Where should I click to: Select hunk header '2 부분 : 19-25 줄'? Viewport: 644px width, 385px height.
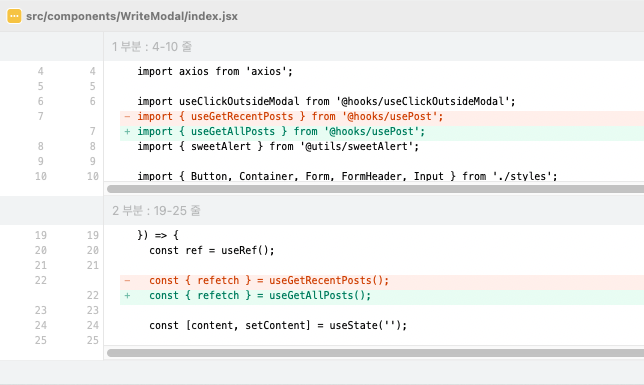(156, 210)
